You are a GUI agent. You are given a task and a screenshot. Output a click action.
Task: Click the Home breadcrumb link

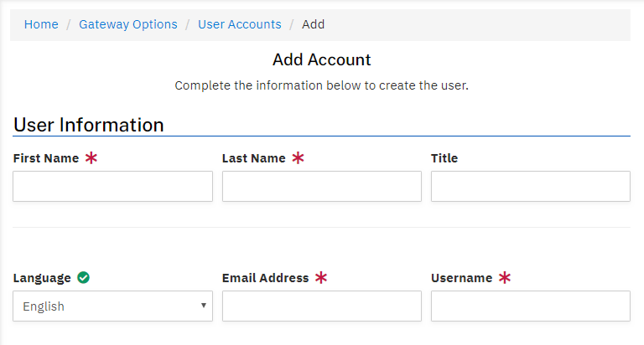tap(41, 24)
